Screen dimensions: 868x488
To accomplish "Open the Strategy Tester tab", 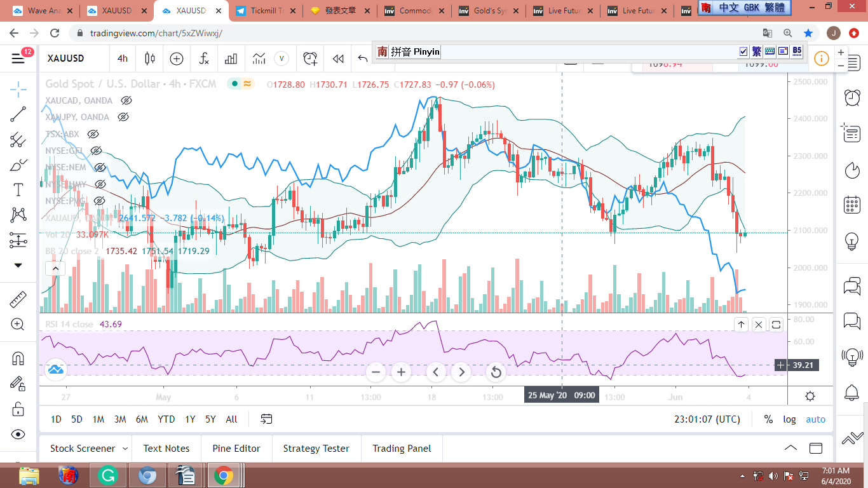I will coord(316,449).
